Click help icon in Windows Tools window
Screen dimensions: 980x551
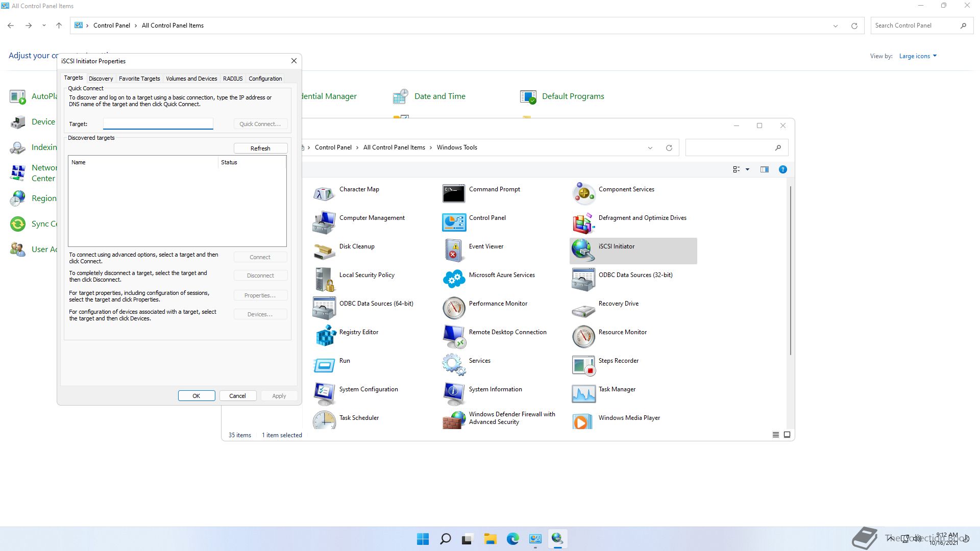pos(782,169)
